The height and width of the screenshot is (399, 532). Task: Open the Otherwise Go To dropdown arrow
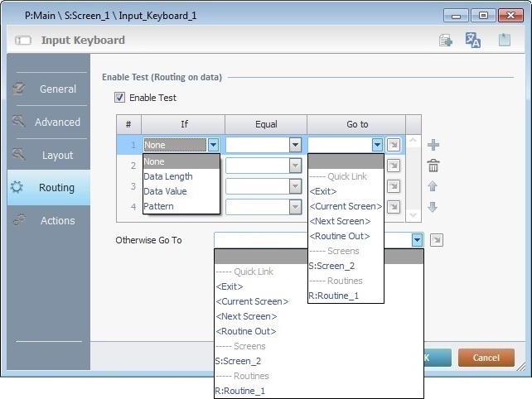coord(417,240)
